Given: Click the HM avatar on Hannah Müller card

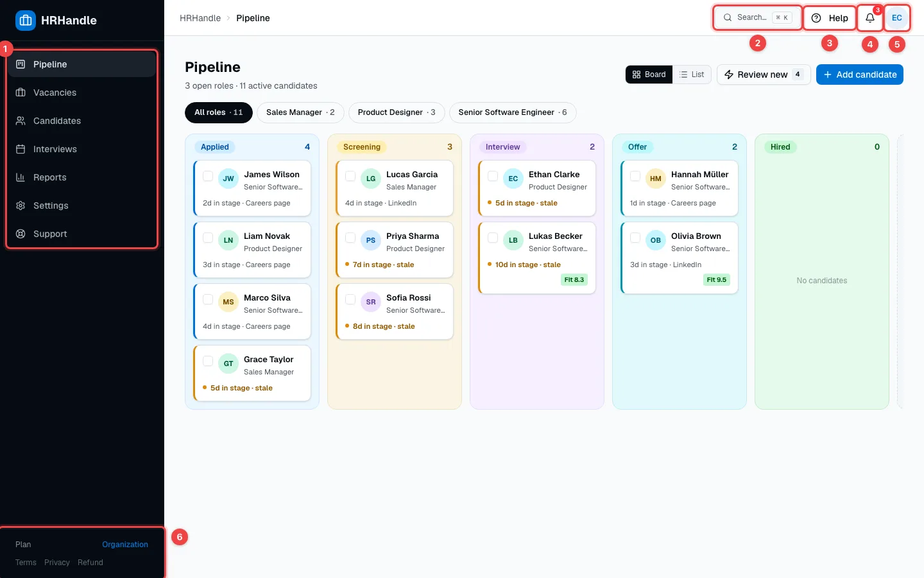Looking at the screenshot, I should (656, 179).
